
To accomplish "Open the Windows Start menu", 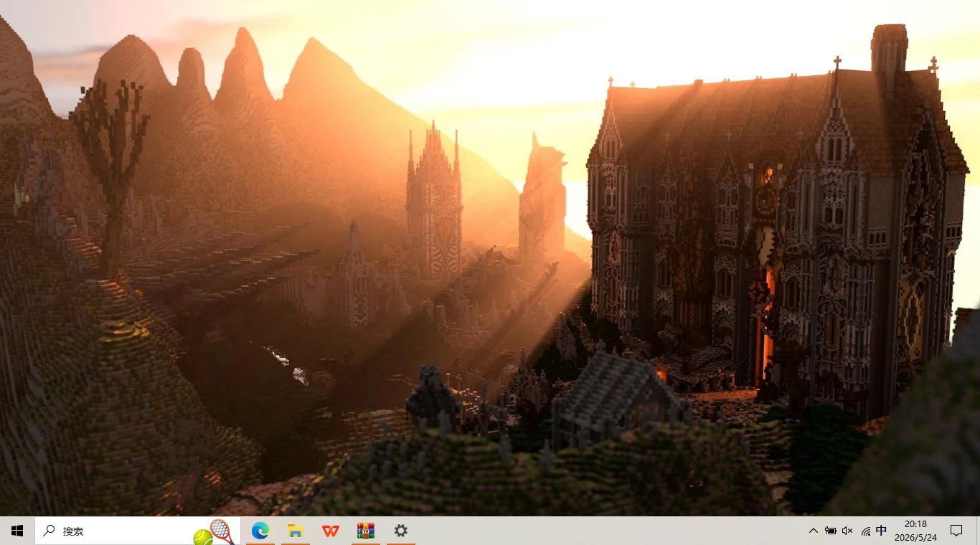I will point(17,531).
